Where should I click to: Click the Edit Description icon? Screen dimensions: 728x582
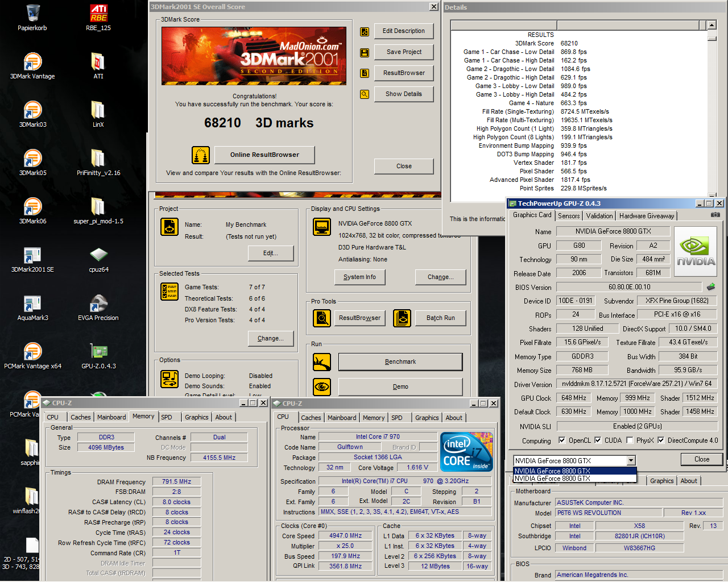click(365, 31)
